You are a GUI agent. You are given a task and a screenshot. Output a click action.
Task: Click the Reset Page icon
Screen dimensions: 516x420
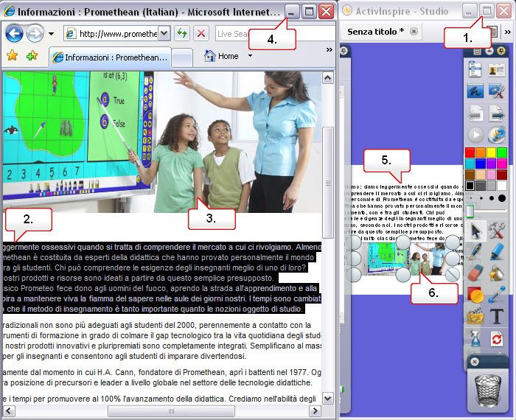pyautogui.click(x=497, y=339)
